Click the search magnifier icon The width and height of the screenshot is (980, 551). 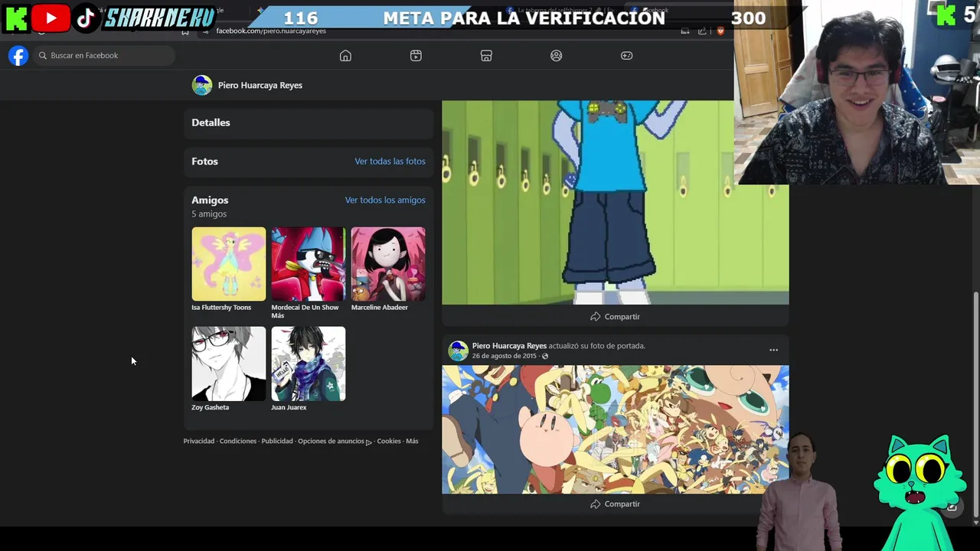click(x=43, y=56)
